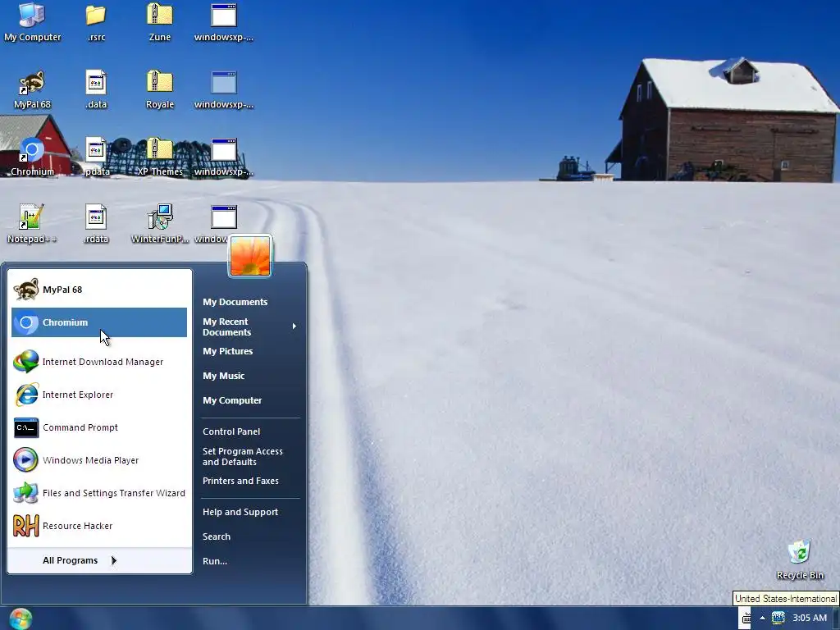Open Resource Hacker from Start menu
The height and width of the screenshot is (630, 840).
99,526
